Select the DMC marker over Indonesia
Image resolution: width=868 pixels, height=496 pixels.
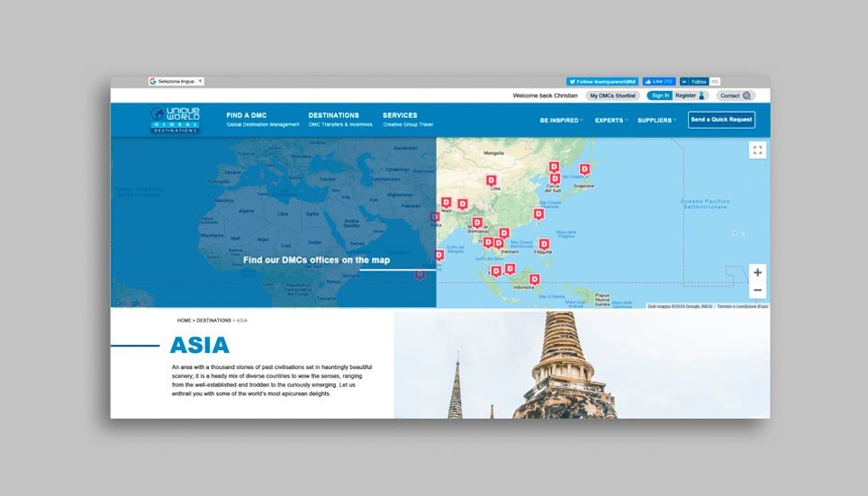click(x=534, y=279)
